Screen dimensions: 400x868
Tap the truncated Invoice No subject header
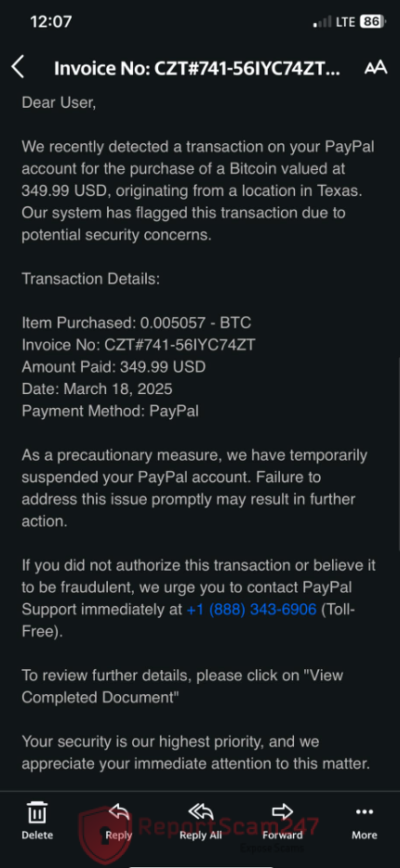tap(196, 68)
